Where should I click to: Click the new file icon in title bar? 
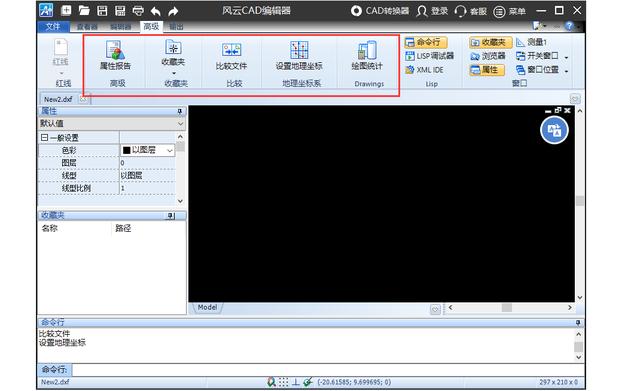pyautogui.click(x=66, y=10)
